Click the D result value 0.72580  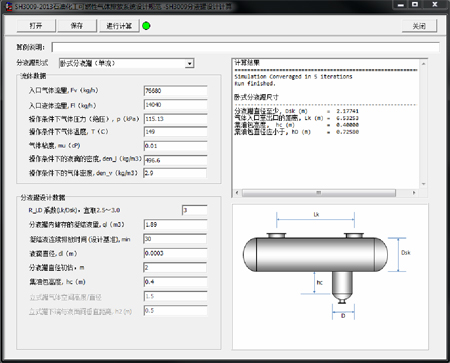(x=347, y=132)
